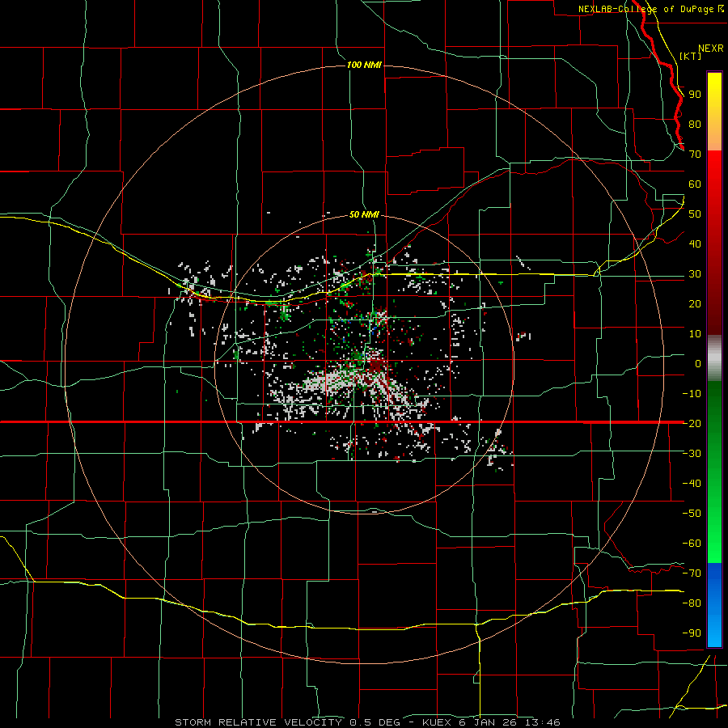
Task: Select the -20 value on the velocity scale
Action: pos(692,423)
